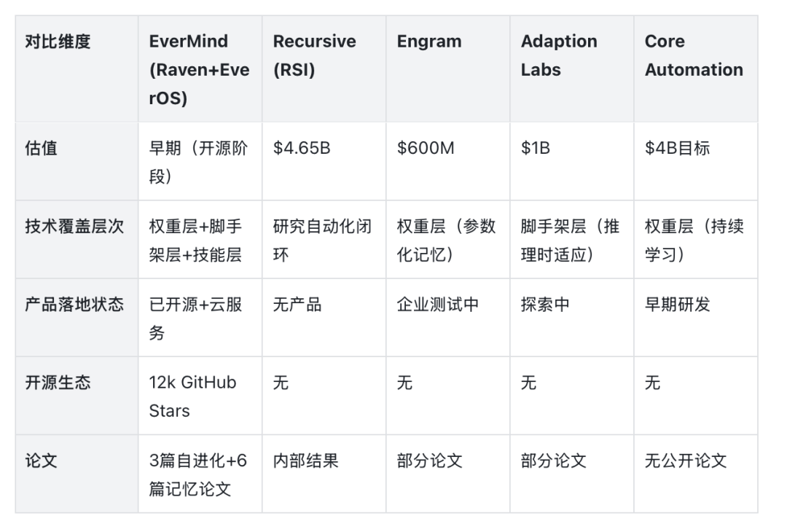Click the 估值 row label

click(77, 162)
